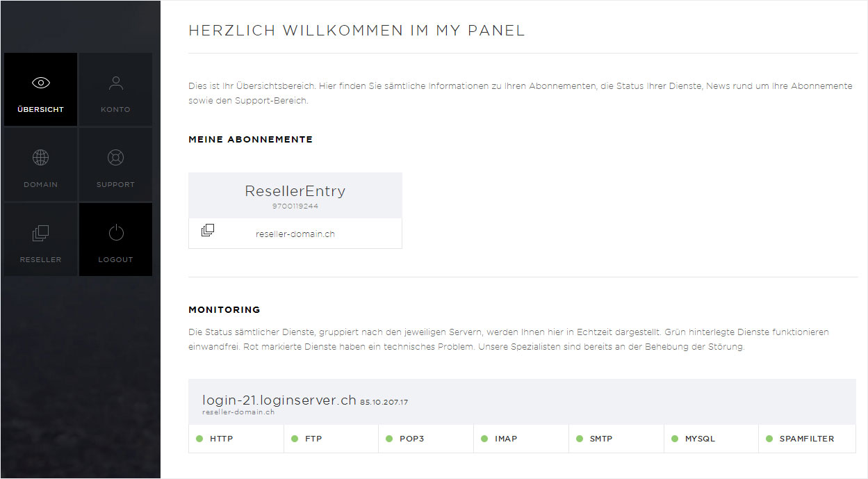Open the Reseller stacked-pages icon tile

coord(40,240)
